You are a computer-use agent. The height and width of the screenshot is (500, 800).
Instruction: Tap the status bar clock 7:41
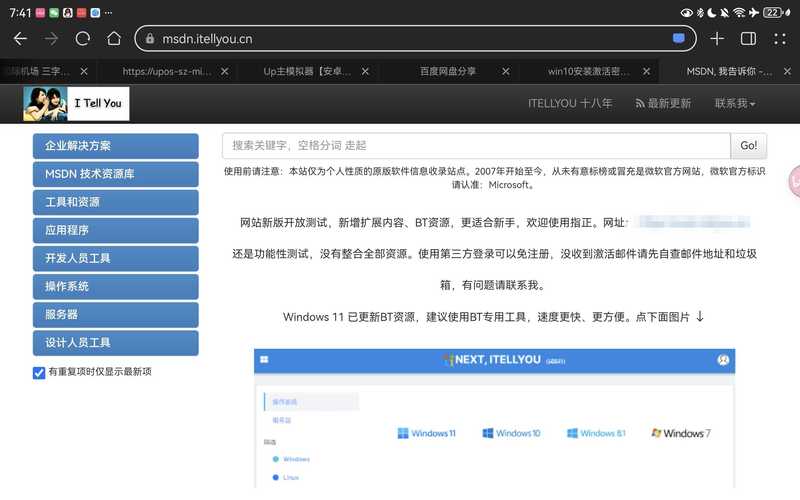click(20, 13)
